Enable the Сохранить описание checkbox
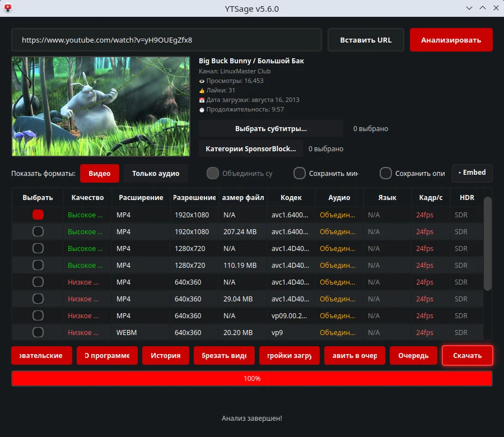This screenshot has width=504, height=437. coord(385,173)
